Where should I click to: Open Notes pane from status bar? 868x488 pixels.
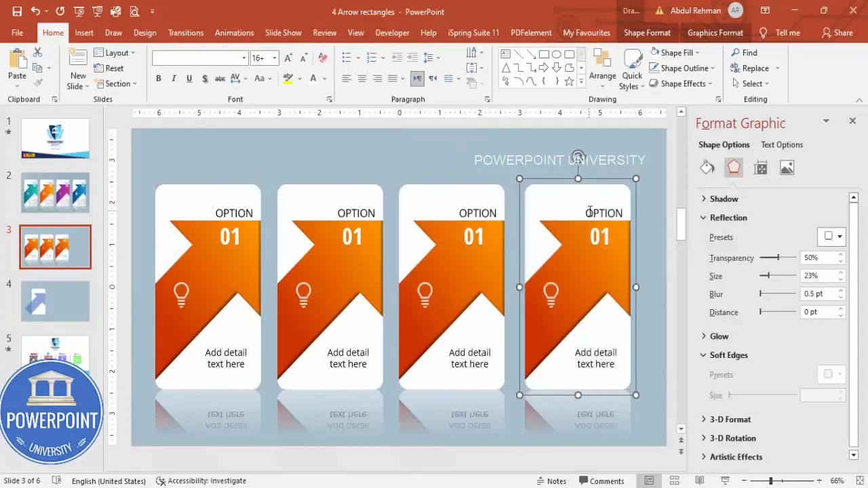click(x=551, y=481)
